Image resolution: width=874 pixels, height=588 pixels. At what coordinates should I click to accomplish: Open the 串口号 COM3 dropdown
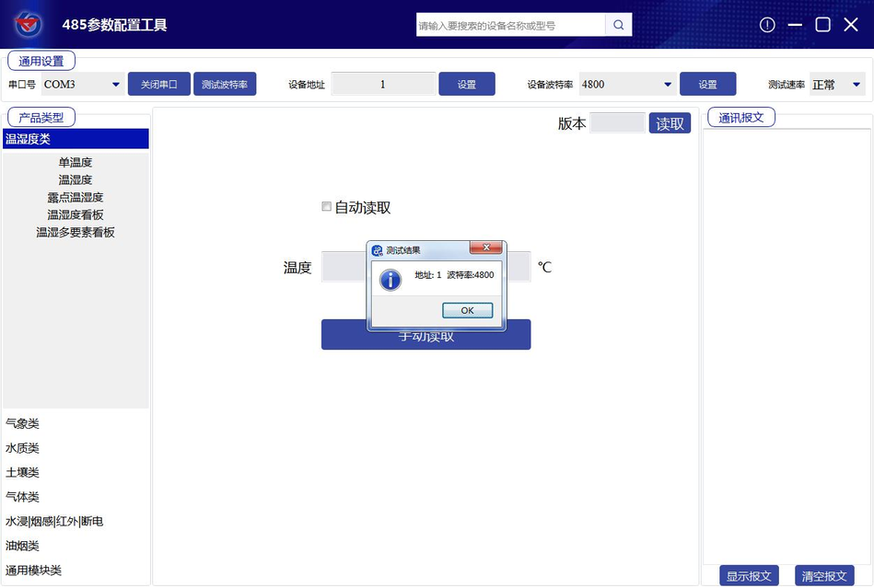[83, 85]
